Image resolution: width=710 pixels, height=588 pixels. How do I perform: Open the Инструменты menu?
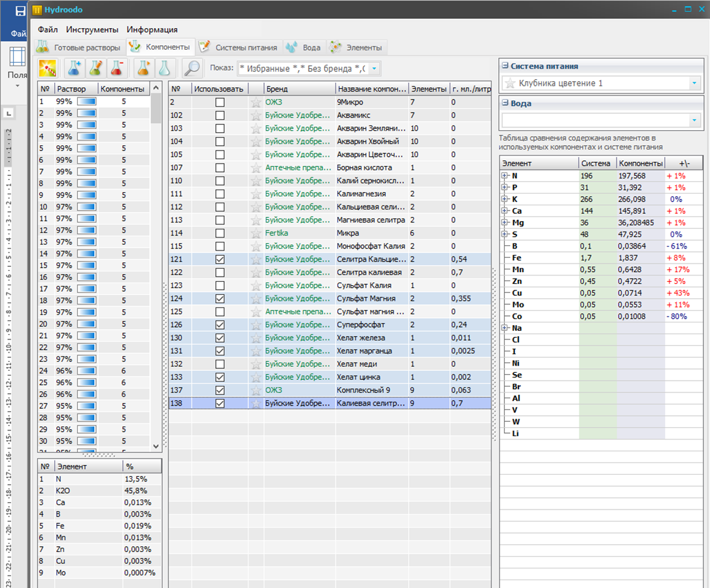[x=92, y=29]
